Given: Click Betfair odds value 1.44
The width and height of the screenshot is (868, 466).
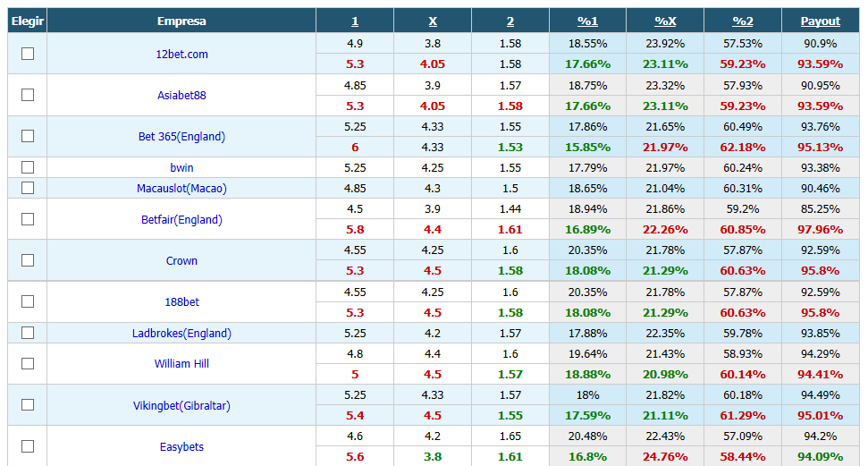Looking at the screenshot, I should (510, 209).
